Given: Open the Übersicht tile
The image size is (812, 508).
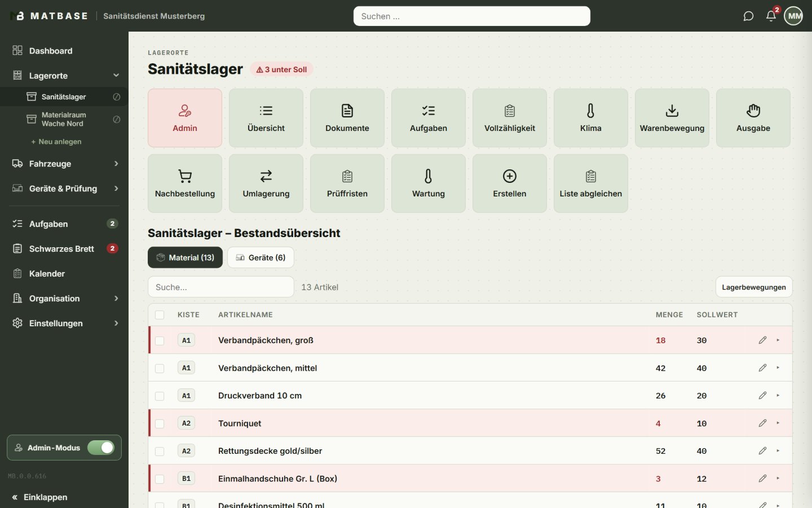Looking at the screenshot, I should click(266, 118).
